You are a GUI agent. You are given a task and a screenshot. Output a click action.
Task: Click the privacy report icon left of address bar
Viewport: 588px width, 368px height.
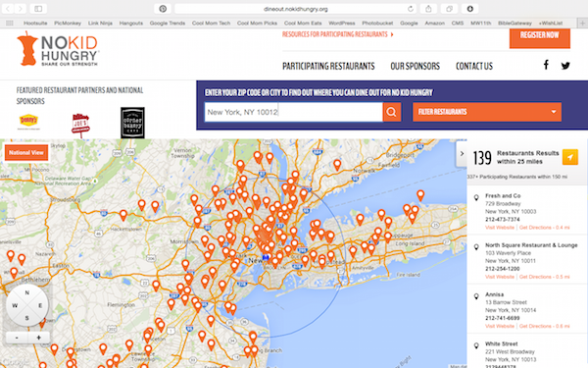pyautogui.click(x=163, y=9)
